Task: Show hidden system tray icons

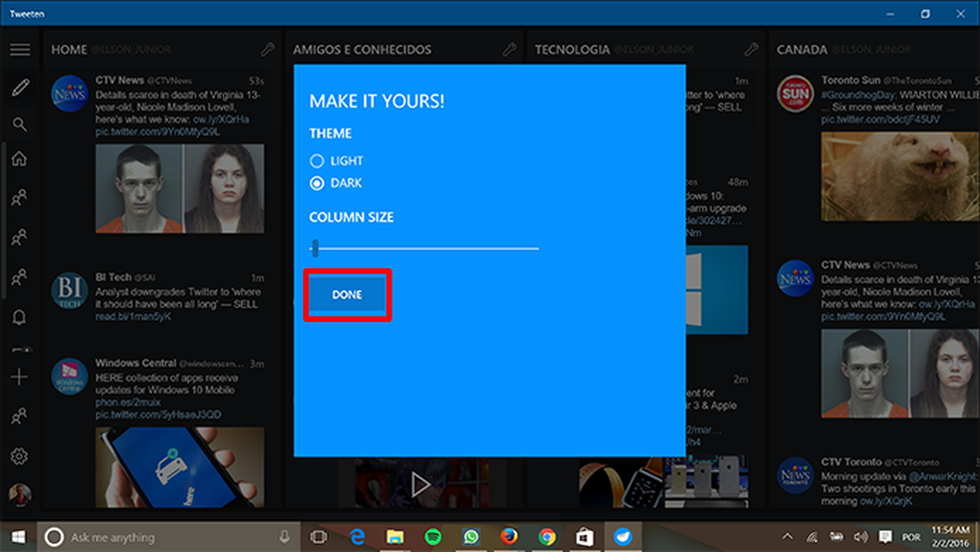Action: coord(788,537)
